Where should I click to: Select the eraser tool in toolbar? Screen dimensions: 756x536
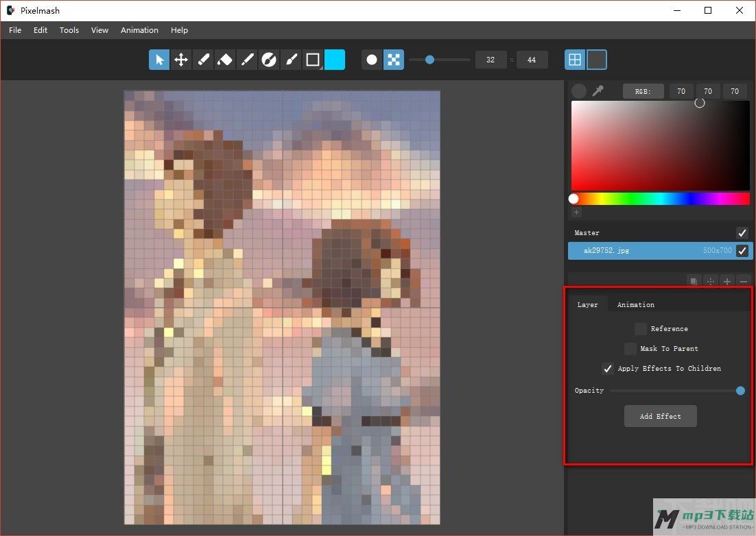point(203,60)
